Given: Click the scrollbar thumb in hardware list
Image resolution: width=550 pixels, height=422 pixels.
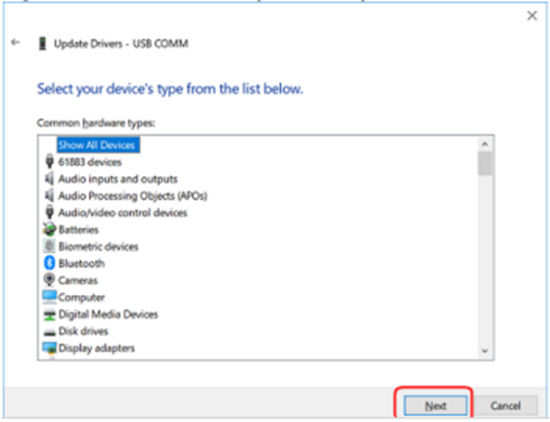Looking at the screenshot, I should (485, 163).
